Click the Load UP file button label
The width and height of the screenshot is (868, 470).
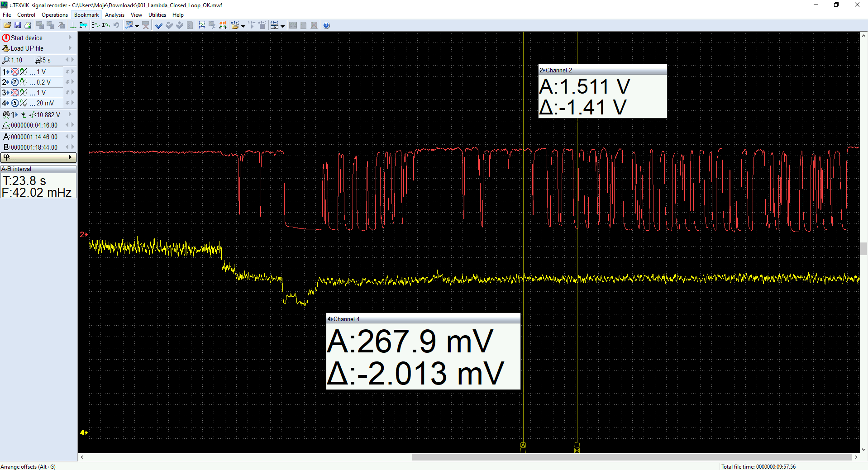tap(27, 48)
